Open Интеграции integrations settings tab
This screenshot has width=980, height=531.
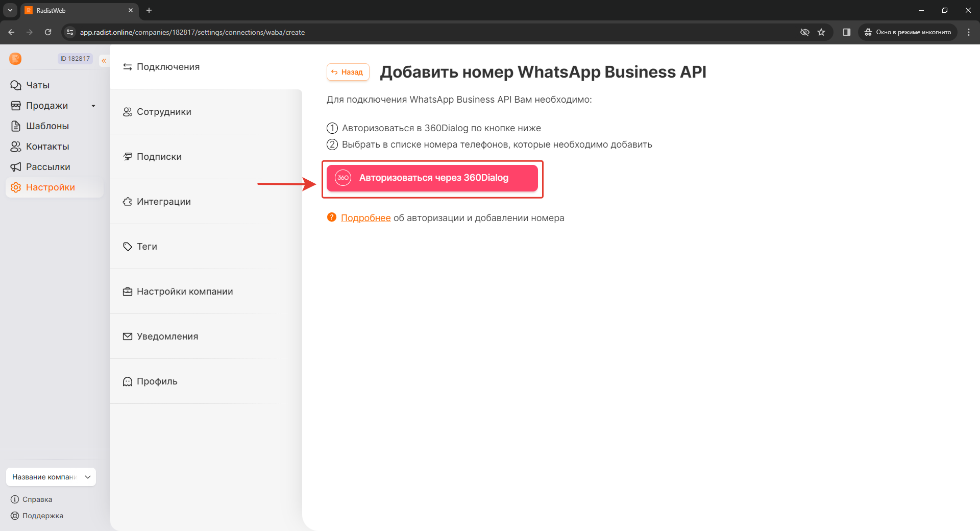click(206, 202)
